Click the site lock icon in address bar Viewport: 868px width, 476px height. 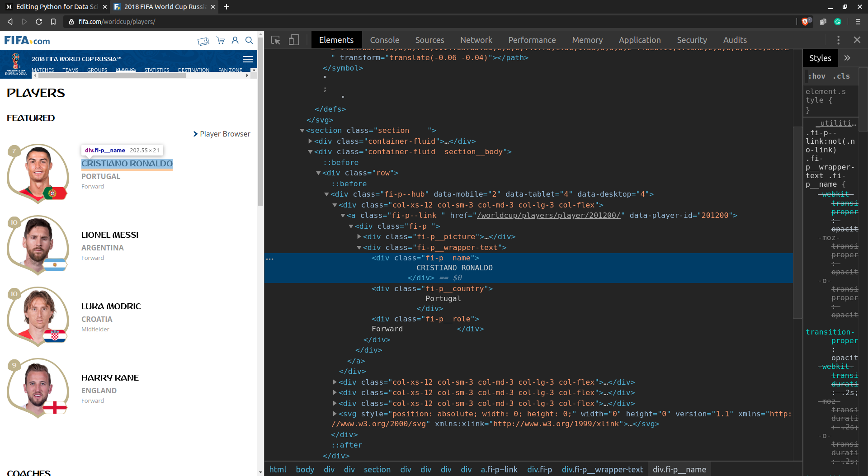coord(71,22)
